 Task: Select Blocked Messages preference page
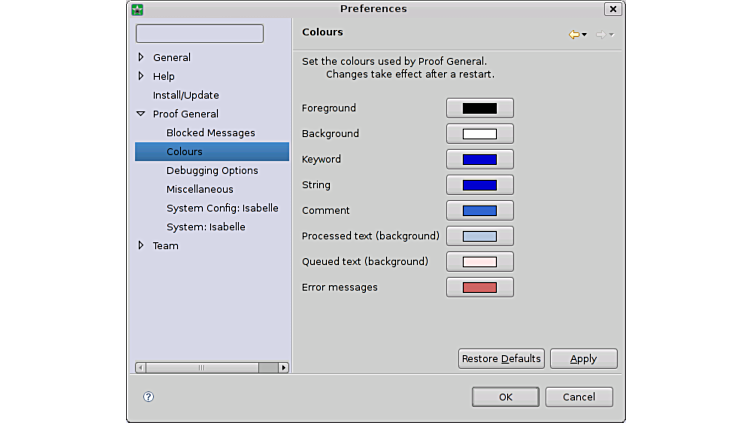(210, 133)
